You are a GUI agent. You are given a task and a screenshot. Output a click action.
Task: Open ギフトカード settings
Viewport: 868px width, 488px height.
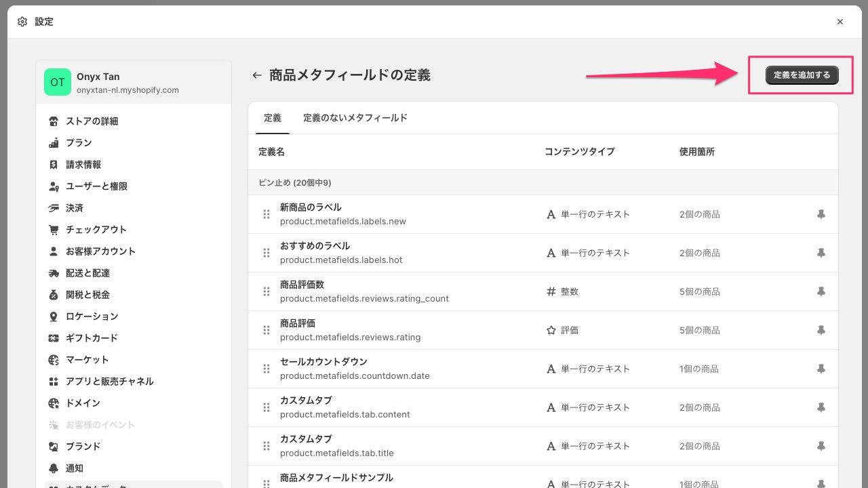[x=92, y=338]
